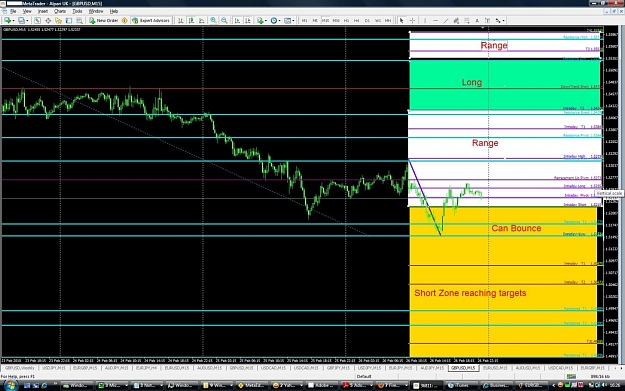Toggle Chart Shift
Viewport: 625px width, 391px height.
(248, 20)
